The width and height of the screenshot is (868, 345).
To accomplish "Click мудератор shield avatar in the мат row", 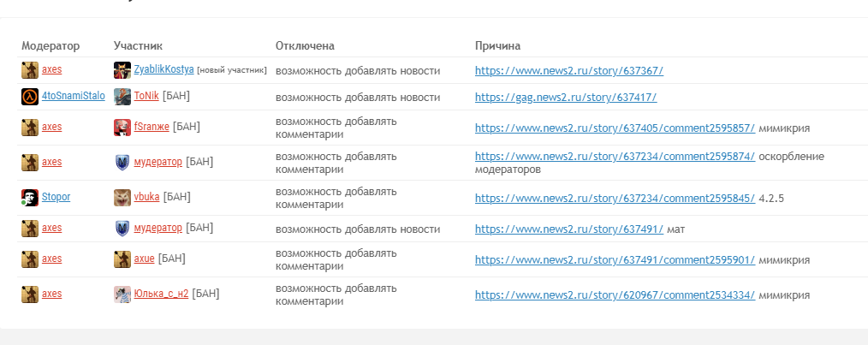I will pyautogui.click(x=122, y=228).
